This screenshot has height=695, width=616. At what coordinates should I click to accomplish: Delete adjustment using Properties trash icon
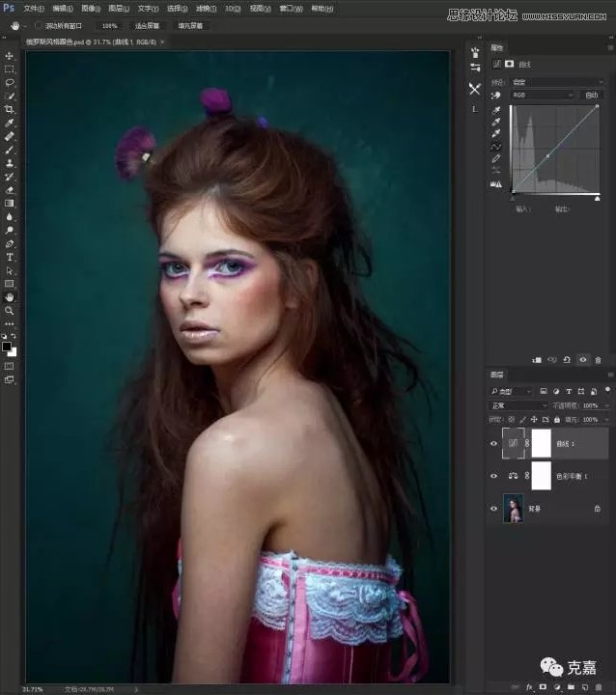[598, 359]
